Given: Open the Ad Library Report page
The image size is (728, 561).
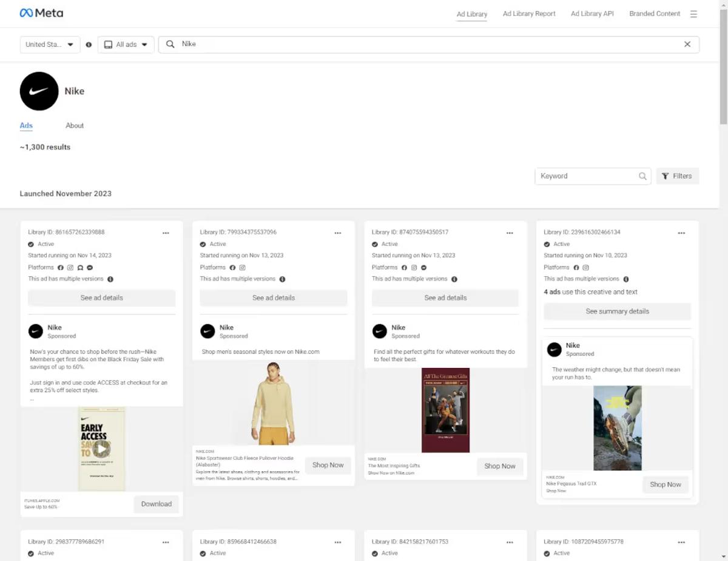Looking at the screenshot, I should click(528, 13).
